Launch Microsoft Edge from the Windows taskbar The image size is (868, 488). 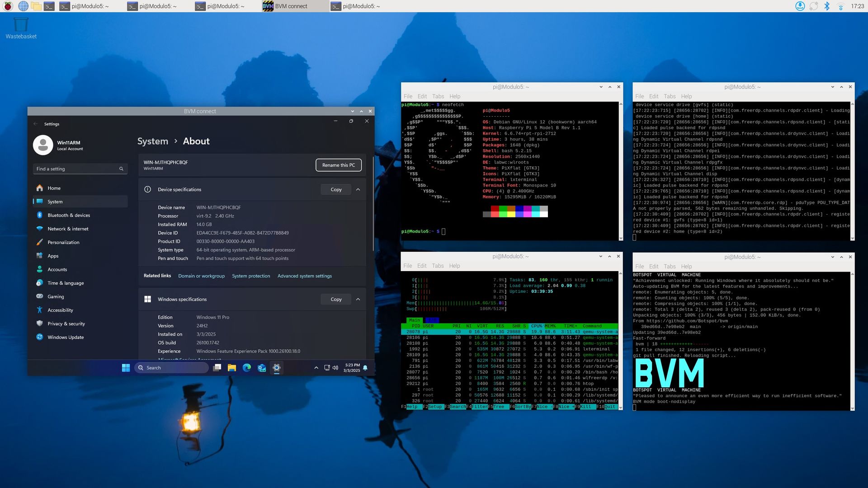click(x=247, y=368)
